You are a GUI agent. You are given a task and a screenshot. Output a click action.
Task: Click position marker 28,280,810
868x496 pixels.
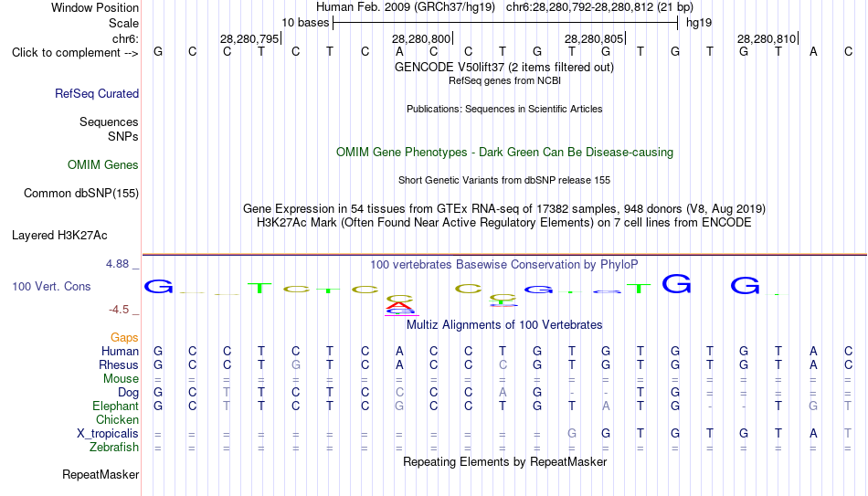pos(767,38)
